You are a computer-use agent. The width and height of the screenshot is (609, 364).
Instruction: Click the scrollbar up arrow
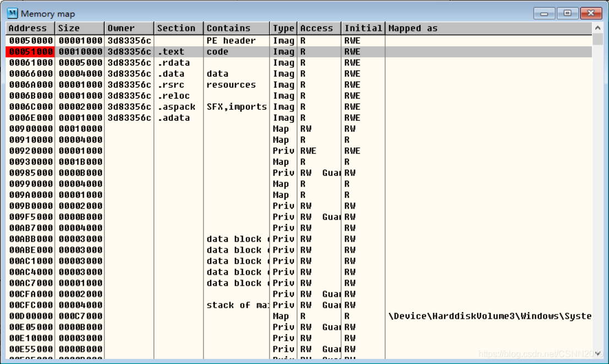click(597, 28)
